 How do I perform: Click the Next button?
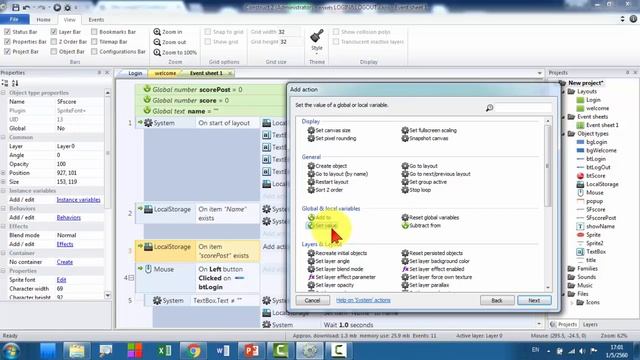pos(534,300)
